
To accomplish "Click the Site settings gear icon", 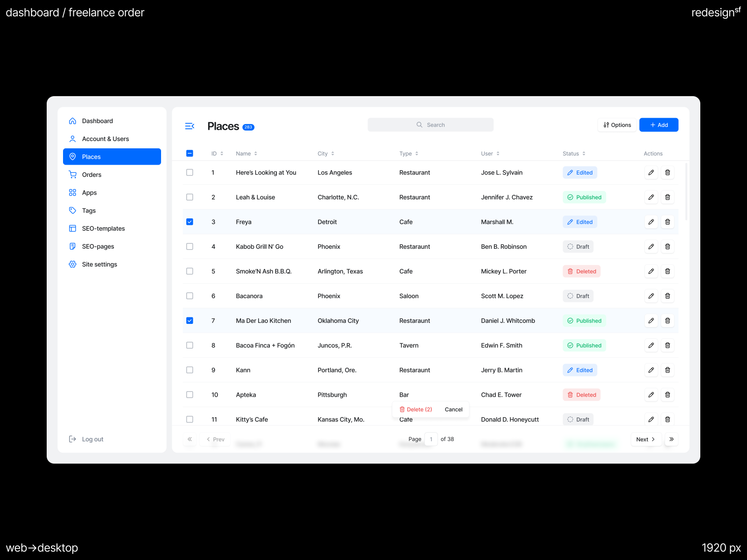I will coord(73,264).
